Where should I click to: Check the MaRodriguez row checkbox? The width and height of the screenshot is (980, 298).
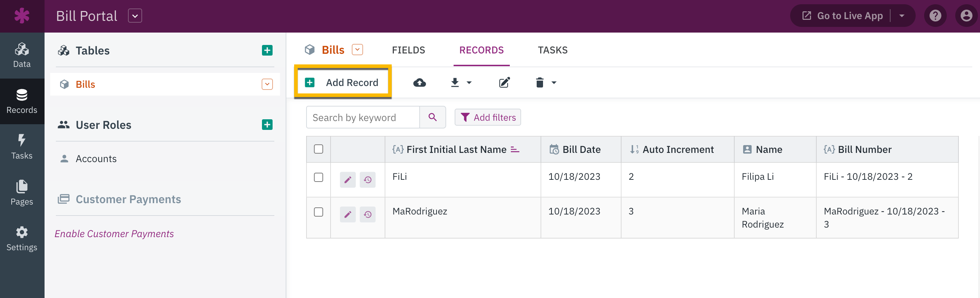(319, 212)
